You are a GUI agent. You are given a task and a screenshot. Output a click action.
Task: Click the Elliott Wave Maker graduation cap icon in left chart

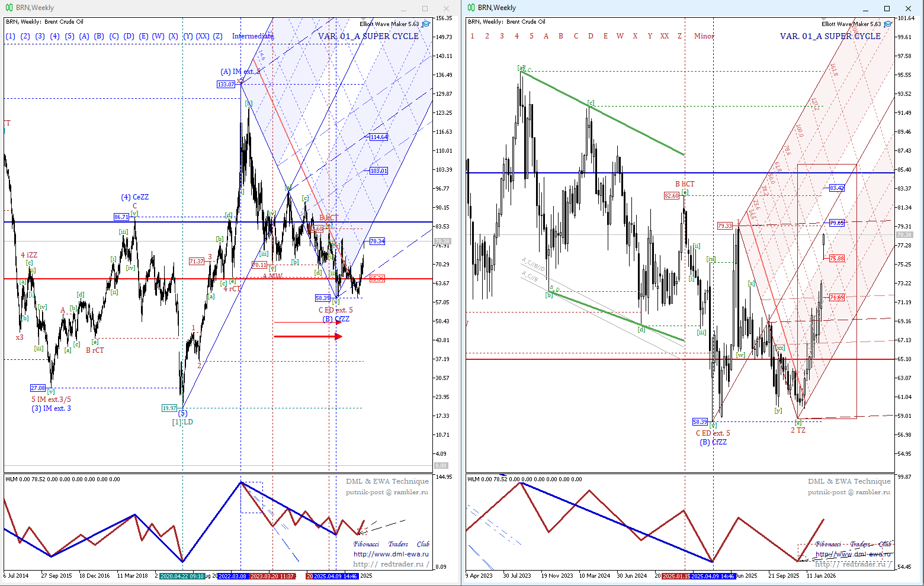point(426,24)
